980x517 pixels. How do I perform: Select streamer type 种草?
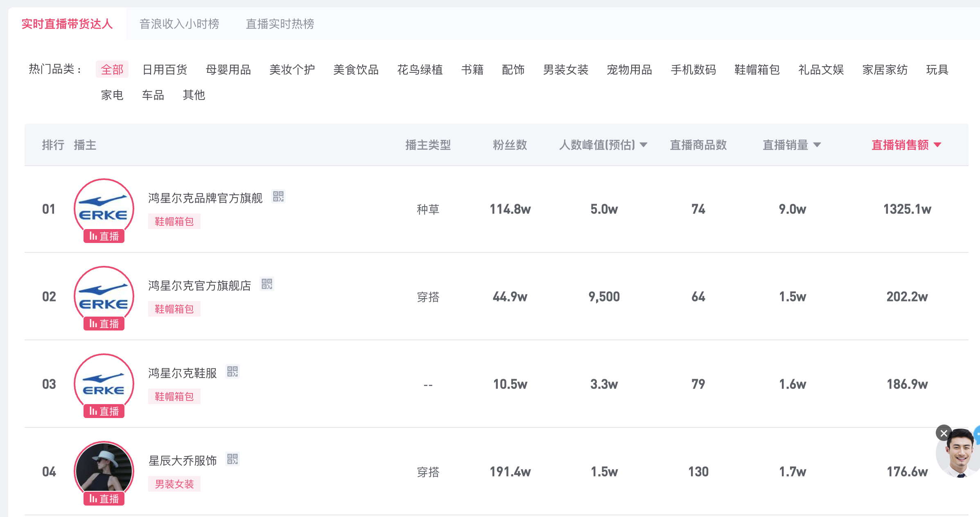point(428,209)
